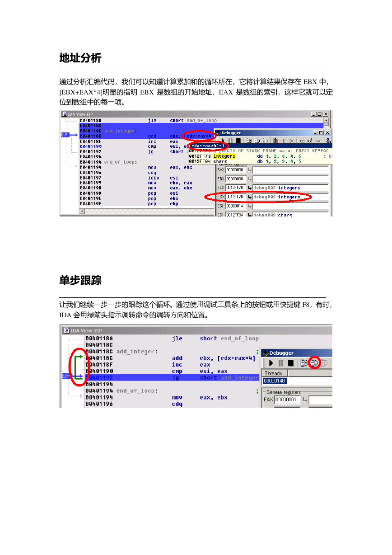Click highlighted integers label in stack hint popup
This screenshot has width=392, height=555.
point(224,156)
